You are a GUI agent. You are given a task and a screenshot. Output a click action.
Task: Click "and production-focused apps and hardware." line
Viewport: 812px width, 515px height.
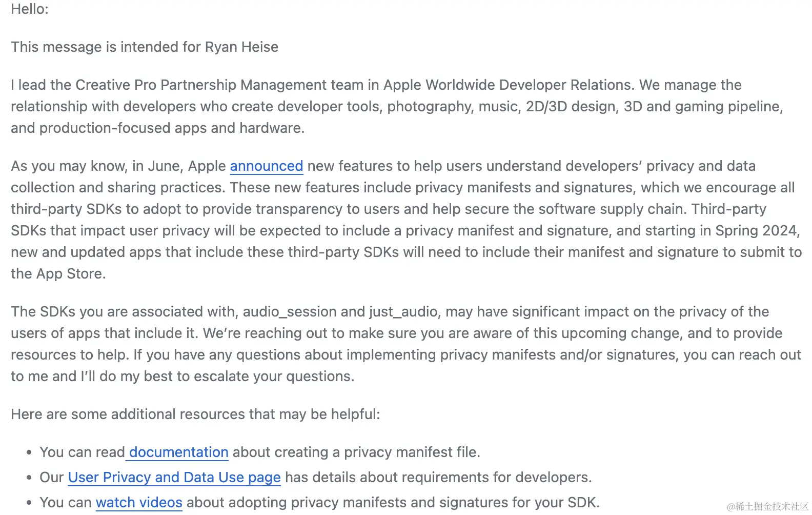pyautogui.click(x=158, y=128)
